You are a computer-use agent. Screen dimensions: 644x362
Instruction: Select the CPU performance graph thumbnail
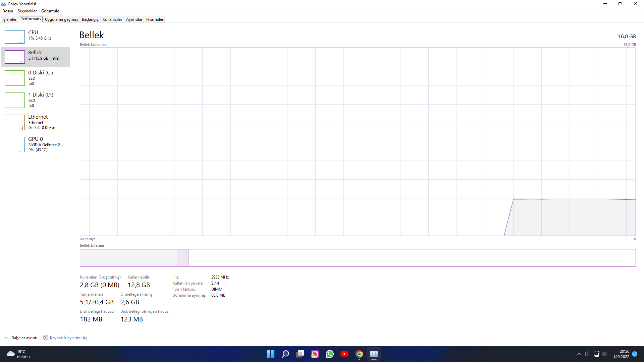pyautogui.click(x=15, y=37)
